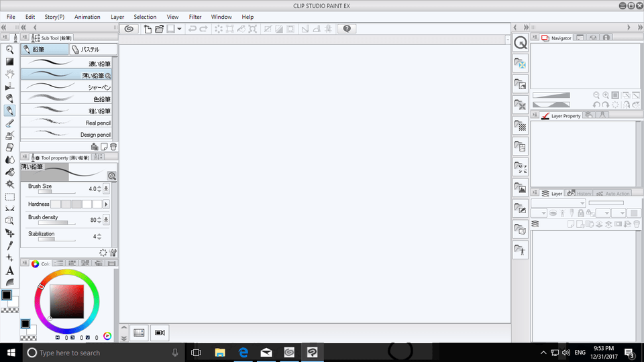This screenshot has width=644, height=362.
Task: Toggle layer lock icon in Layer panel
Action: point(581,213)
